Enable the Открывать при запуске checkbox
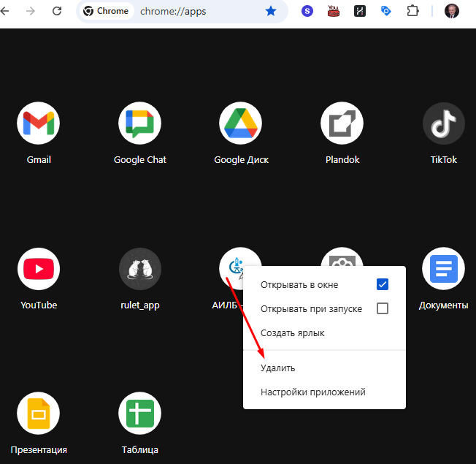The image size is (476, 464). click(x=383, y=308)
